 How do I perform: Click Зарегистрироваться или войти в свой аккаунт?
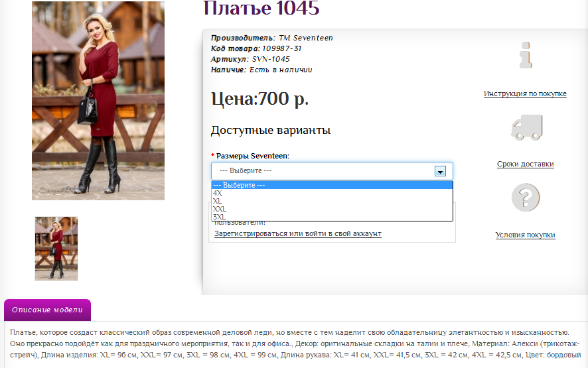pyautogui.click(x=298, y=233)
